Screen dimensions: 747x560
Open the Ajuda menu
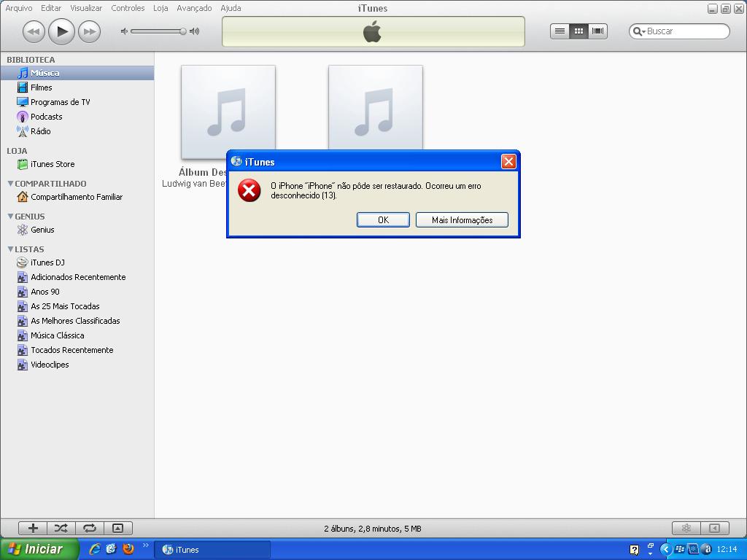click(231, 8)
